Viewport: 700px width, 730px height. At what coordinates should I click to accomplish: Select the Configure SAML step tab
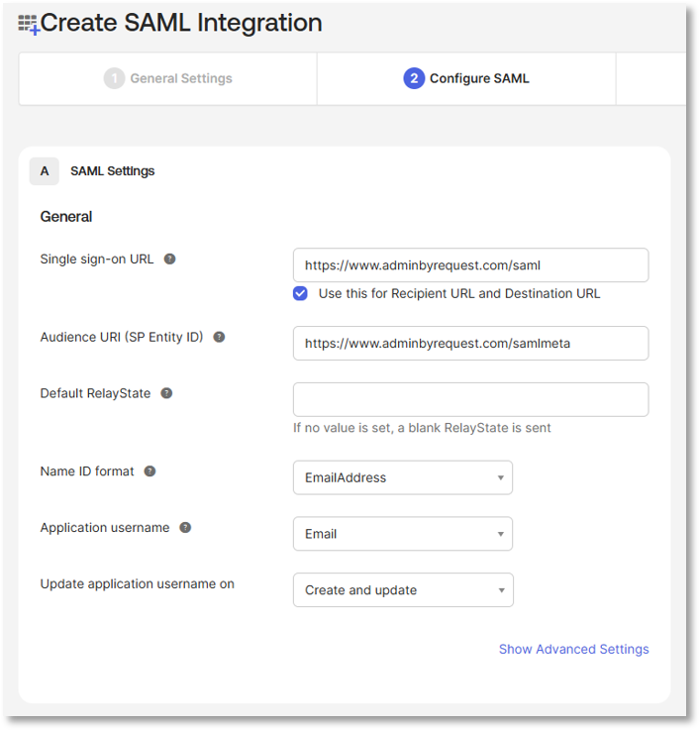point(466,78)
